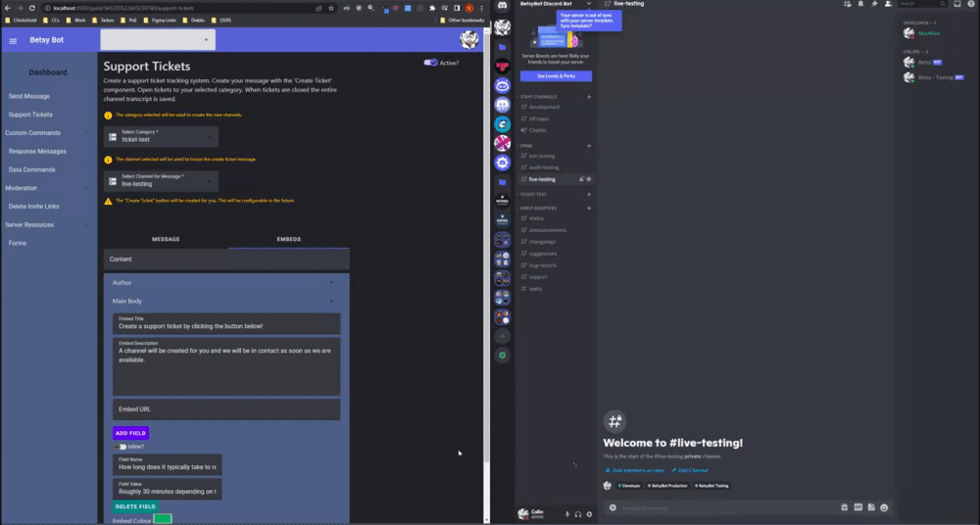Click the Field Name input
The width and height of the screenshot is (980, 525).
pyautogui.click(x=167, y=464)
